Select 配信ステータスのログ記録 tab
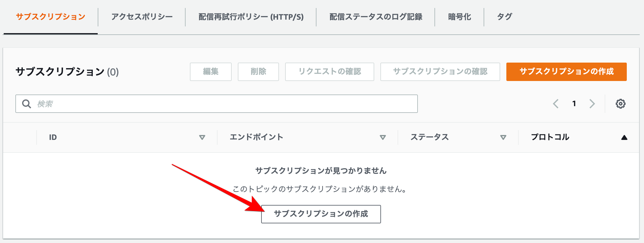Image resolution: width=644 pixels, height=243 pixels. pyautogui.click(x=375, y=17)
